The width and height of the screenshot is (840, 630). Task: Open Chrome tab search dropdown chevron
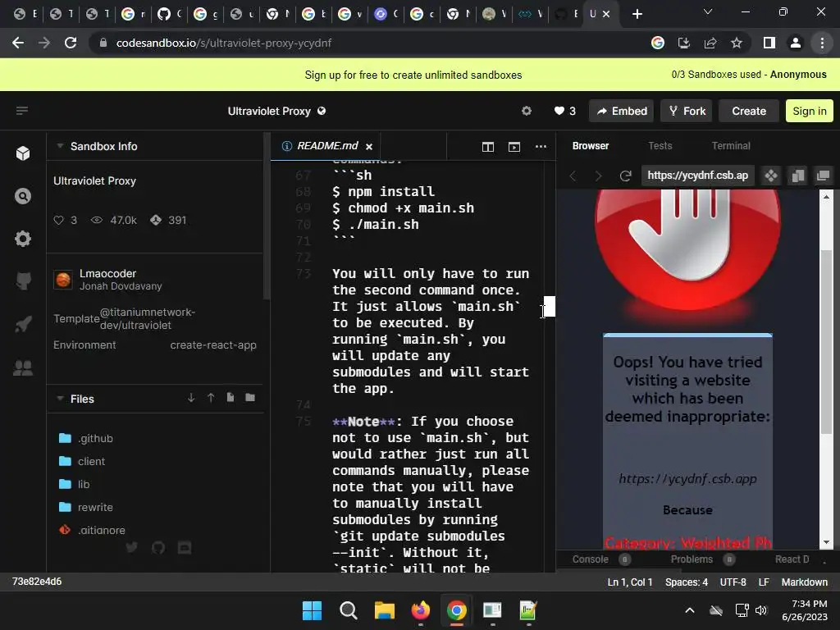tap(708, 11)
